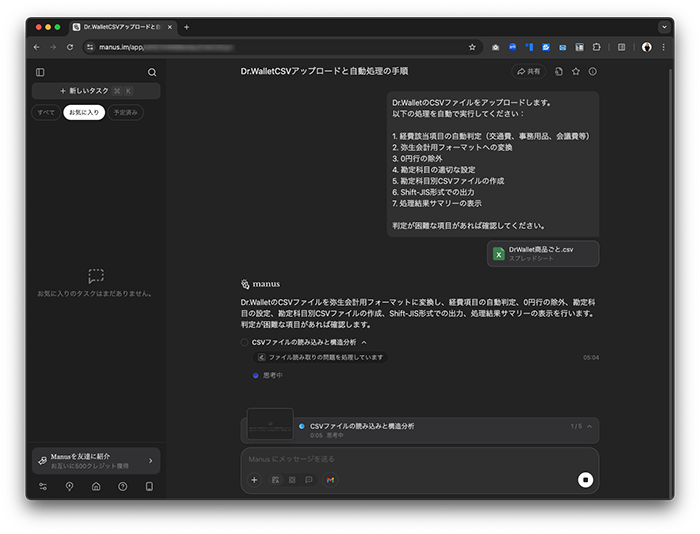The image size is (700, 534).
Task: Toggle the Manus sidebar panel icon
Action: point(40,72)
